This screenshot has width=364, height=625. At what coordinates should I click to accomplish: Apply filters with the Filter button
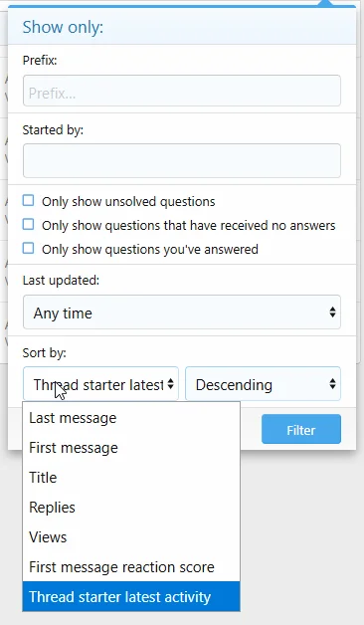point(301,429)
